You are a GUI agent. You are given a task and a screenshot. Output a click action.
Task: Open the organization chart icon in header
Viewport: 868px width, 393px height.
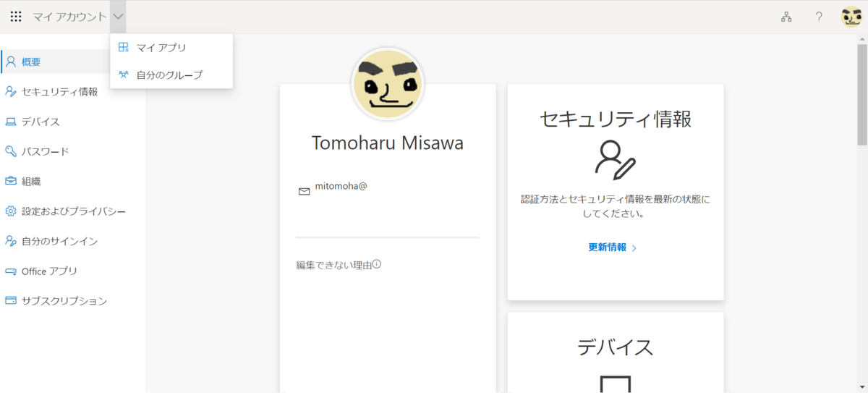point(786,17)
